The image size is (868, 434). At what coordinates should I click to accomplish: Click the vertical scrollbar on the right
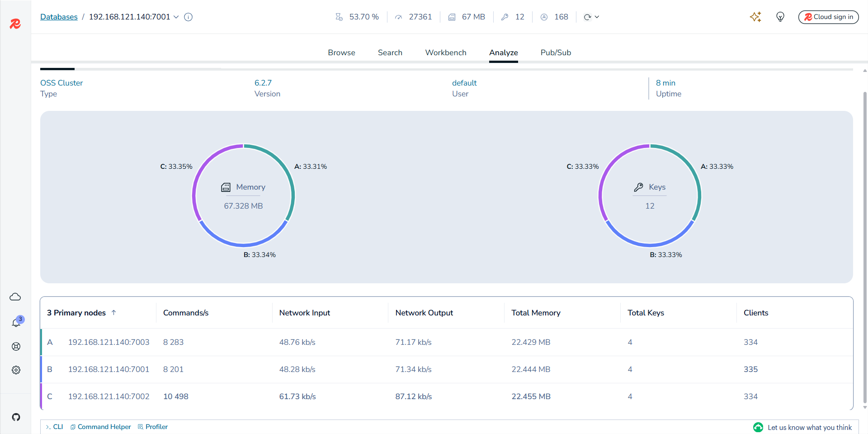click(865, 247)
